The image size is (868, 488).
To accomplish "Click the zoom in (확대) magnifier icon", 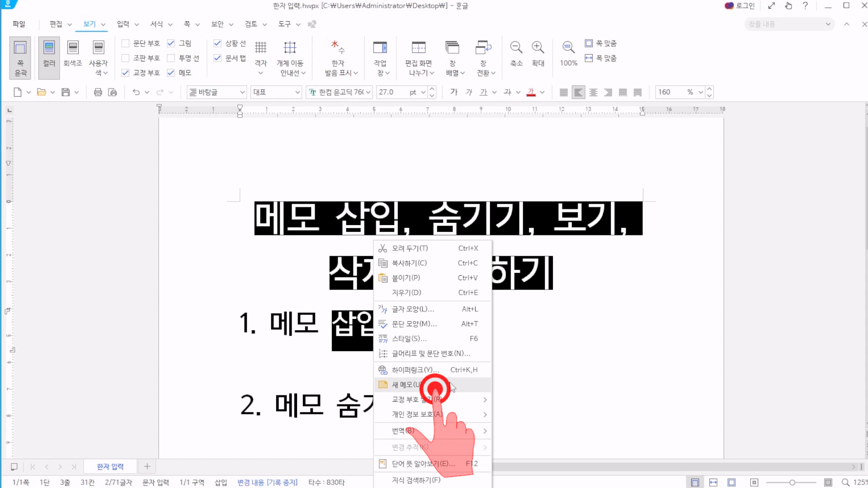I will pyautogui.click(x=538, y=47).
